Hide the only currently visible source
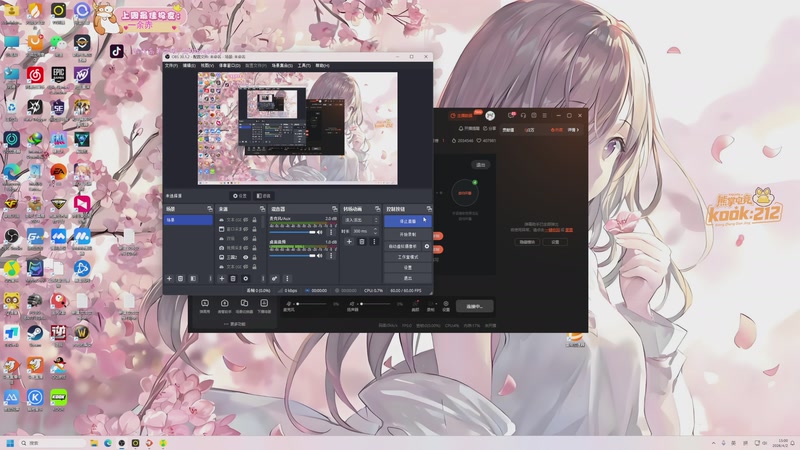 pyautogui.click(x=246, y=257)
